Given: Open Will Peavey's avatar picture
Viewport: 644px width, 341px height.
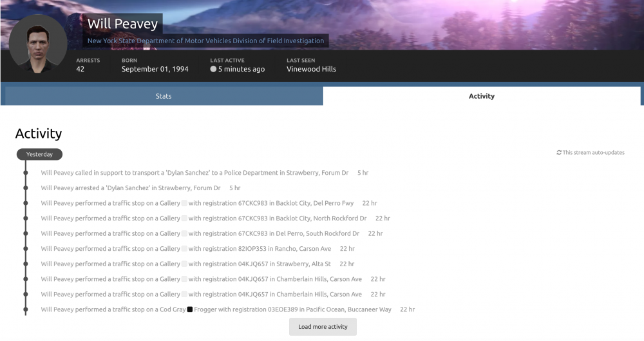Looking at the screenshot, I should [x=38, y=44].
